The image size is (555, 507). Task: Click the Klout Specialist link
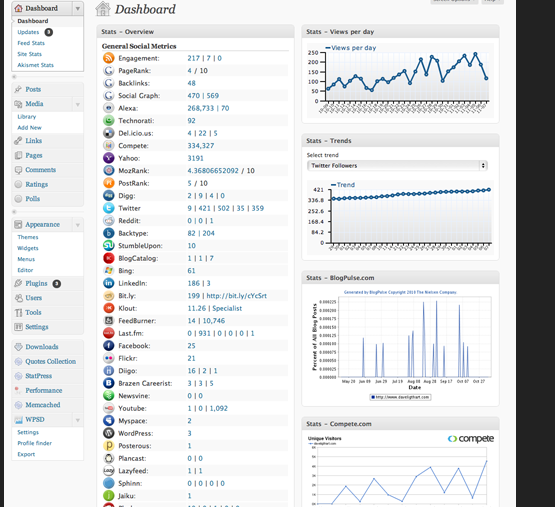click(227, 308)
